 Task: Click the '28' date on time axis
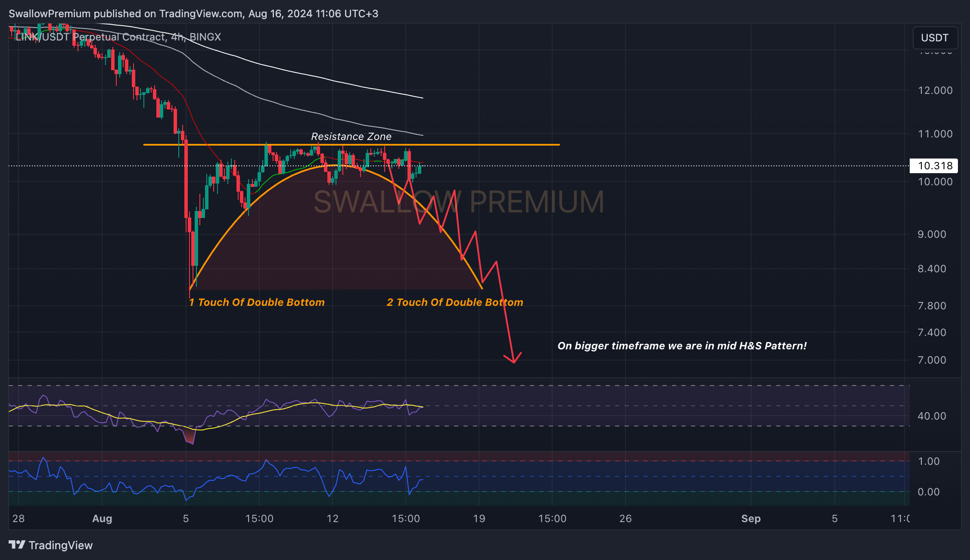pos(19,519)
